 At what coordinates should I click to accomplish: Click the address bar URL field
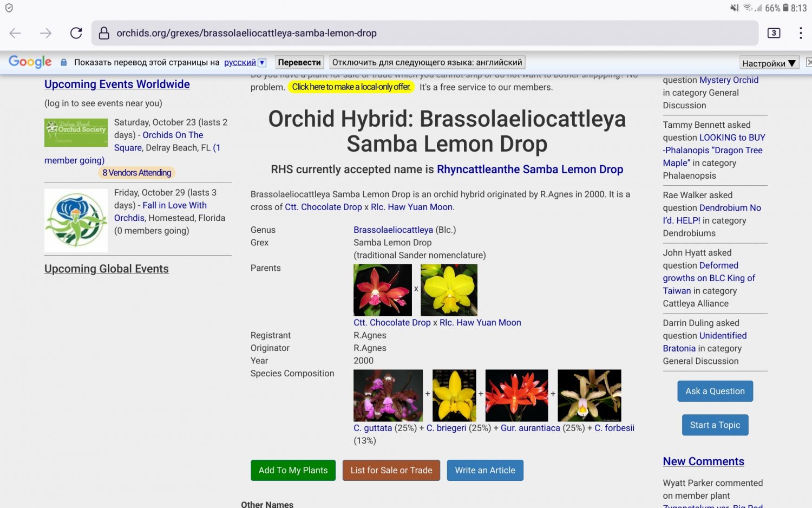tap(422, 33)
